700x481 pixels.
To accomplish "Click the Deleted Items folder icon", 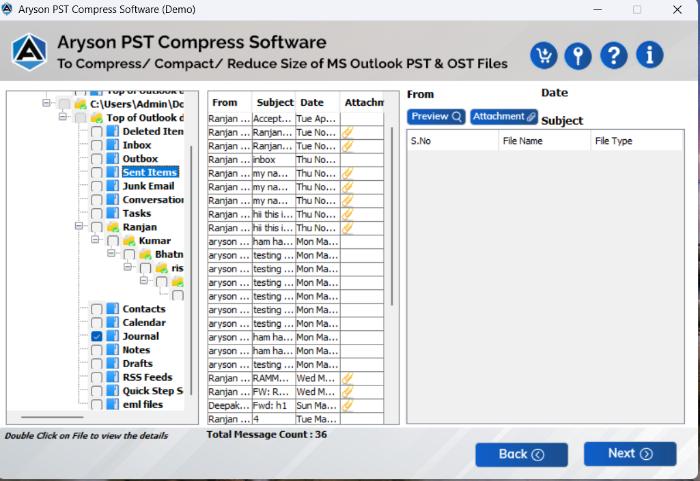I will [113, 131].
